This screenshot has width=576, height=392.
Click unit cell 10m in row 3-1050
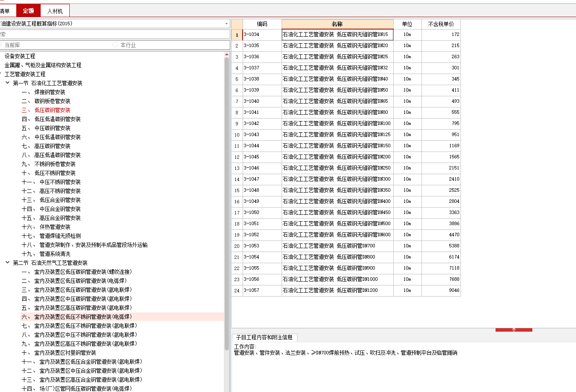point(407,212)
